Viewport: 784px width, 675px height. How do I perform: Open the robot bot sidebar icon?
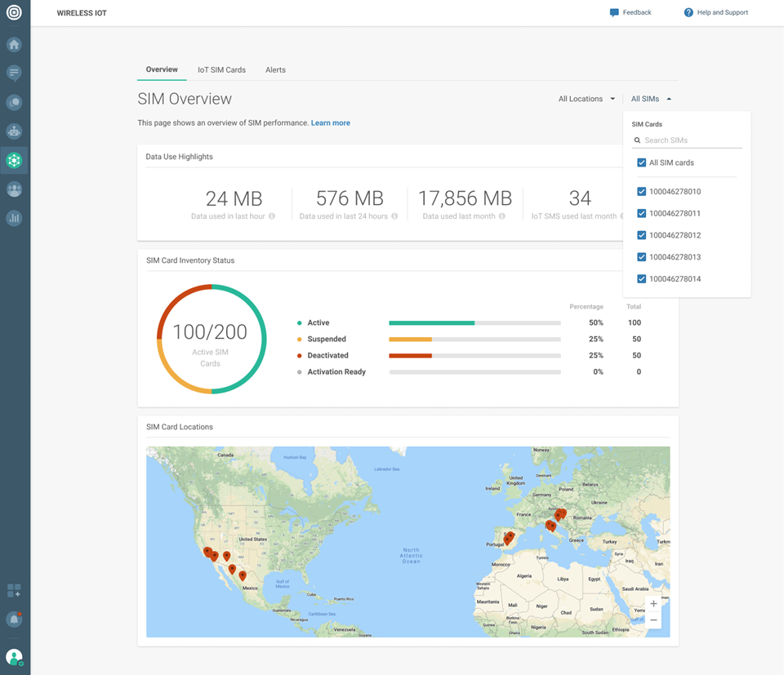click(14, 131)
